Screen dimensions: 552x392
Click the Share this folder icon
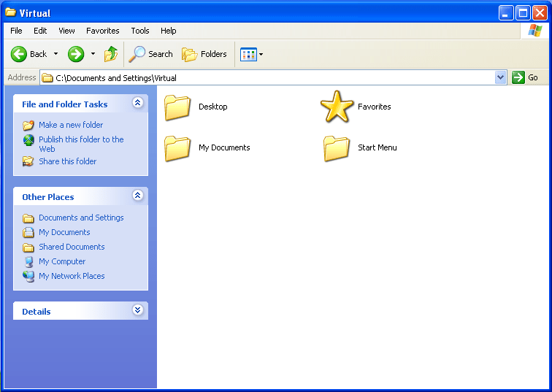[x=28, y=161]
